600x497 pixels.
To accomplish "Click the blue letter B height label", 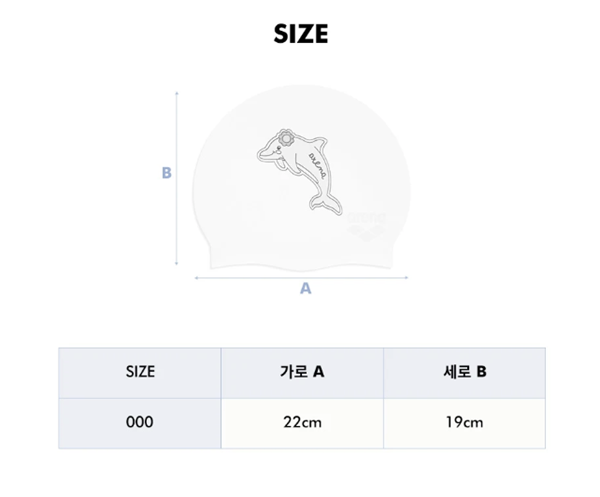I will click(x=167, y=172).
